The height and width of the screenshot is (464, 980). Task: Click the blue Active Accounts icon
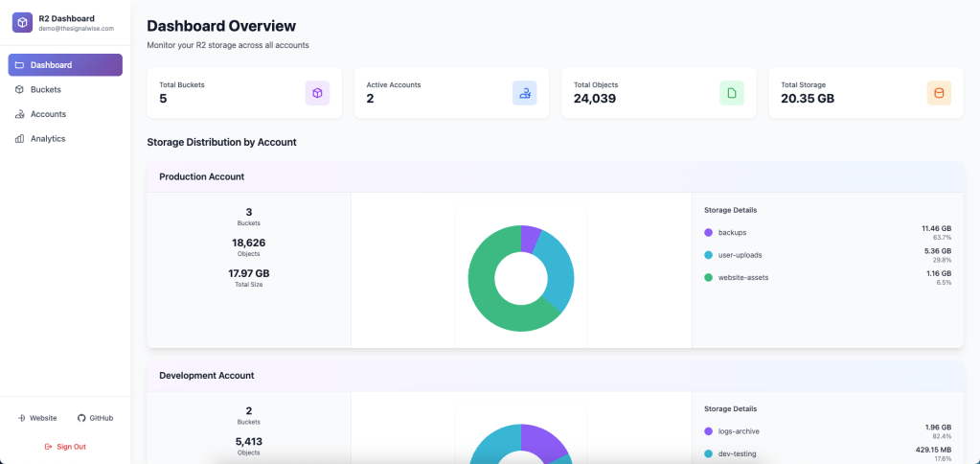524,93
